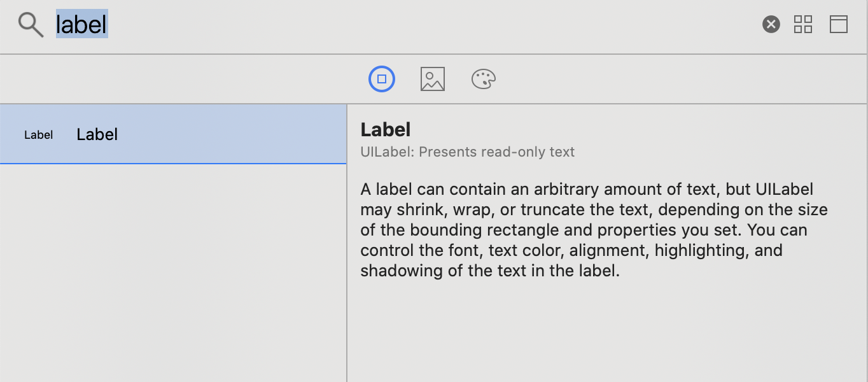This screenshot has height=382, width=868.
Task: Click empty space below the description text
Action: pyautogui.click(x=605, y=331)
